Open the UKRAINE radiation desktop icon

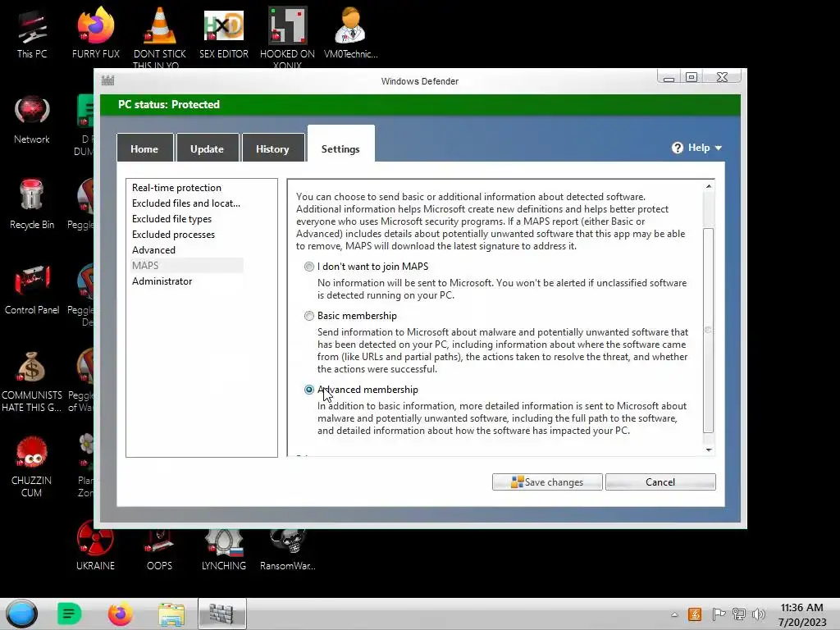[95, 546]
